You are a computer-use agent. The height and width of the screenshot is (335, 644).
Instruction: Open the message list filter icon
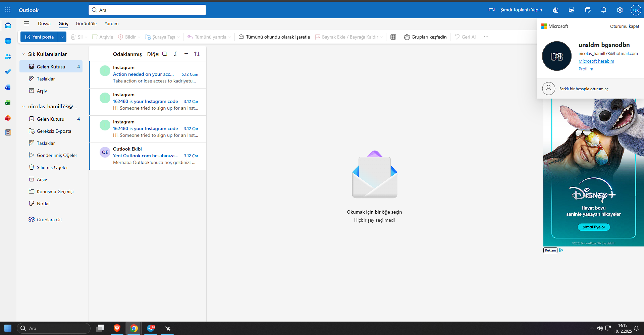[186, 54]
